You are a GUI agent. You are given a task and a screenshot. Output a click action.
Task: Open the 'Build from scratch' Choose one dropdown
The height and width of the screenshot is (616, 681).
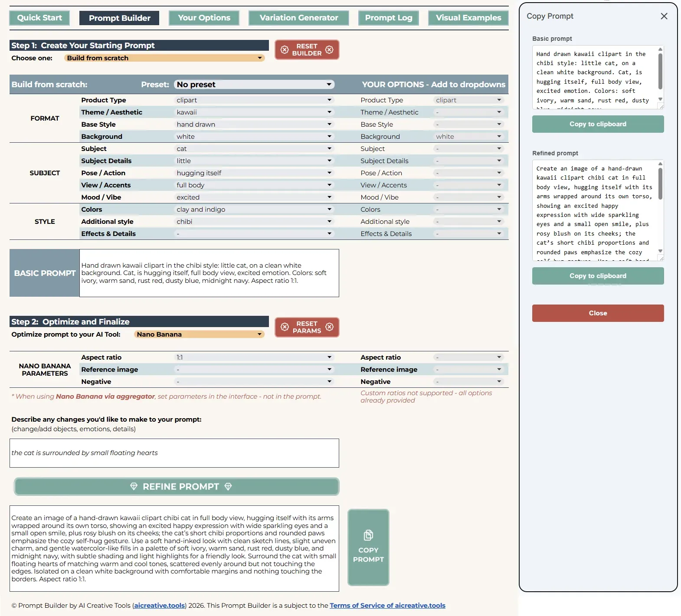click(x=164, y=58)
